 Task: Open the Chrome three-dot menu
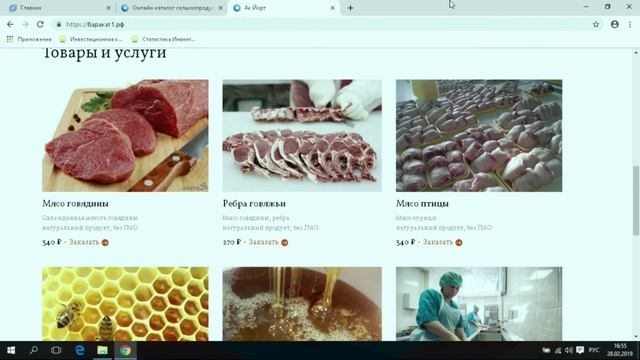point(630,24)
